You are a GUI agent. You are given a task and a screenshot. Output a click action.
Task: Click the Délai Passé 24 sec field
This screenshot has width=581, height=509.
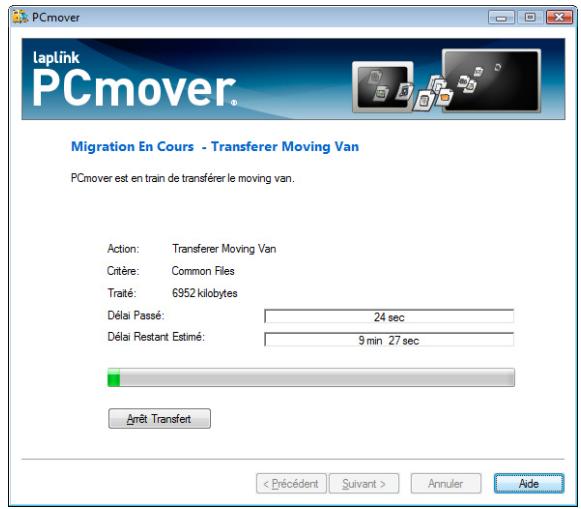point(389,317)
